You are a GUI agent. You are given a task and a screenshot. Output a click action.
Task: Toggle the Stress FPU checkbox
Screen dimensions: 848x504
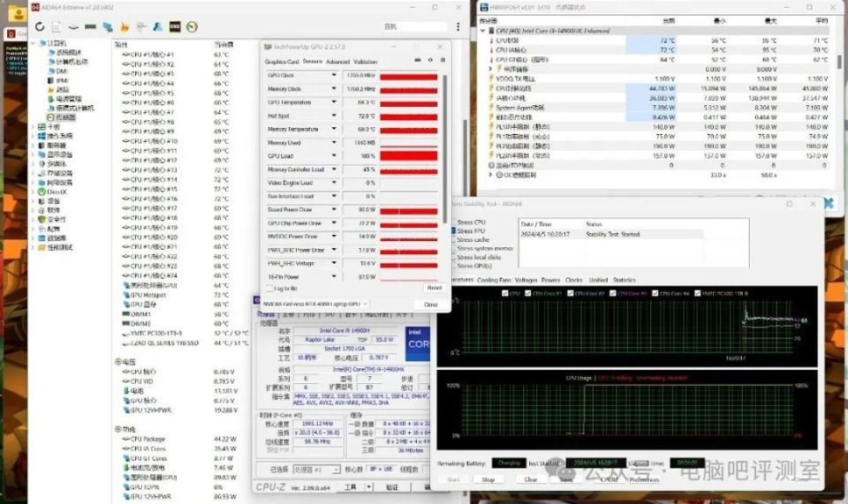click(453, 231)
